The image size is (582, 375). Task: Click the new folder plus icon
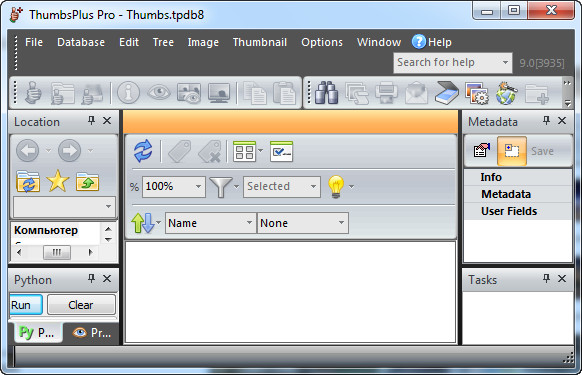(537, 94)
